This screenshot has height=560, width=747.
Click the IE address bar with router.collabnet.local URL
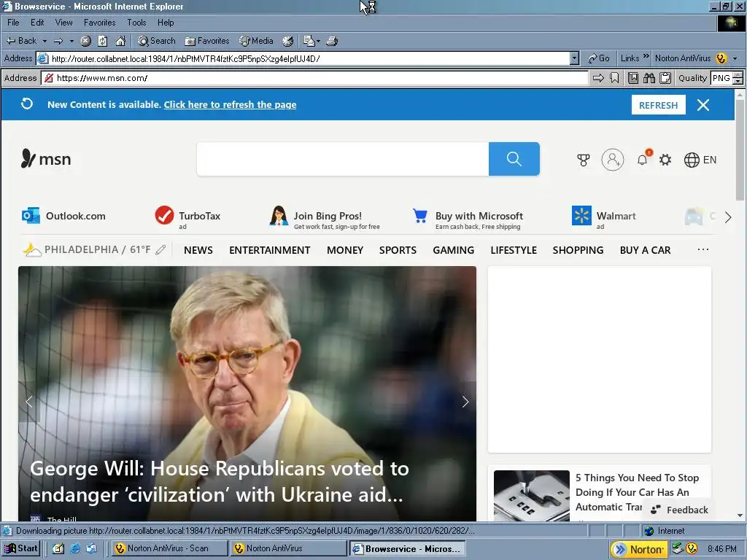[303, 58]
